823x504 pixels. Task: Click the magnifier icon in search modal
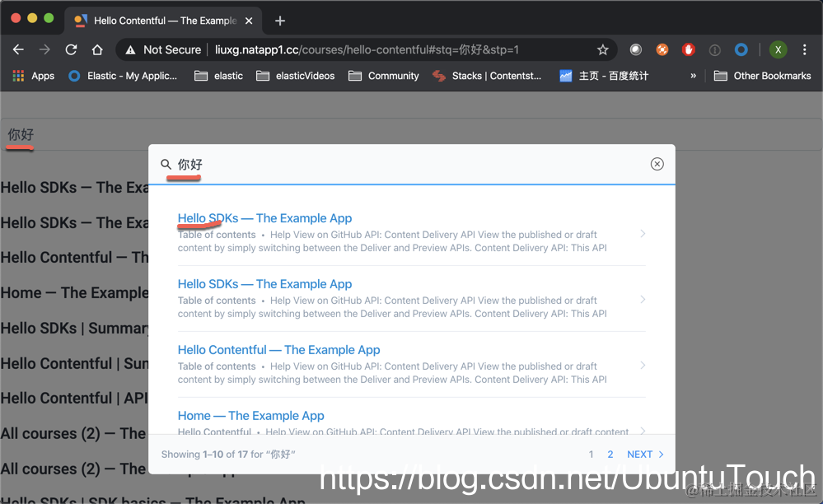pyautogui.click(x=166, y=164)
